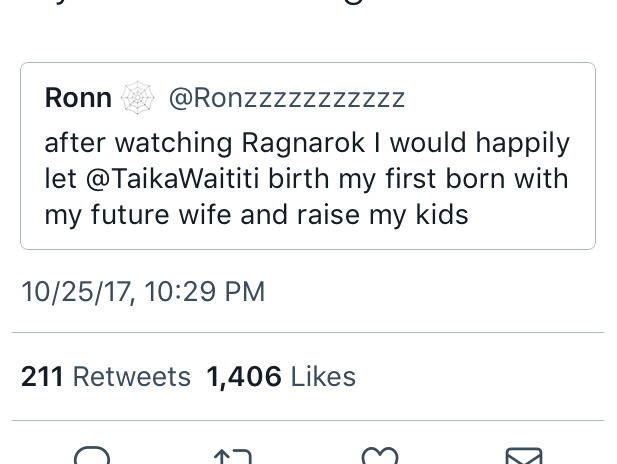This screenshot has height=464, width=617.
Task: Share tweet via the envelope icon
Action: pos(524,456)
